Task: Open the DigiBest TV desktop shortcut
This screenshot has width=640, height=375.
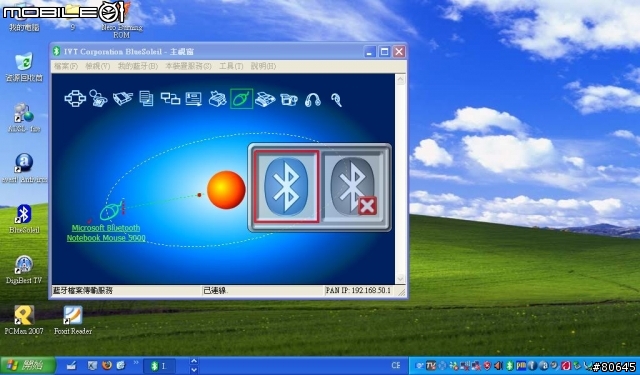Action: coord(24,269)
